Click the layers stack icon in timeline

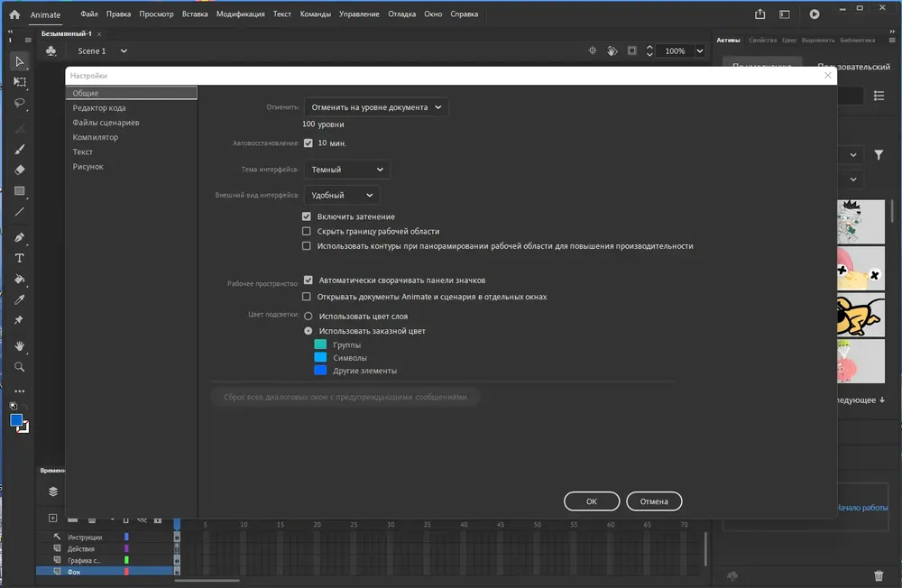[x=53, y=492]
